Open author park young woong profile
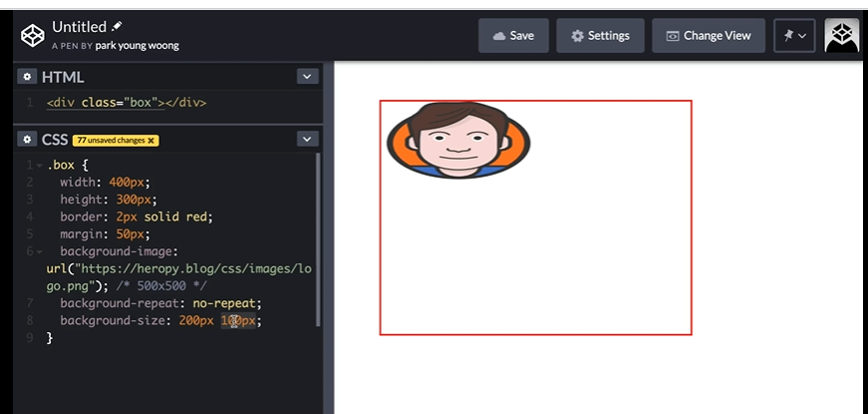This screenshot has width=868, height=414. (x=137, y=46)
